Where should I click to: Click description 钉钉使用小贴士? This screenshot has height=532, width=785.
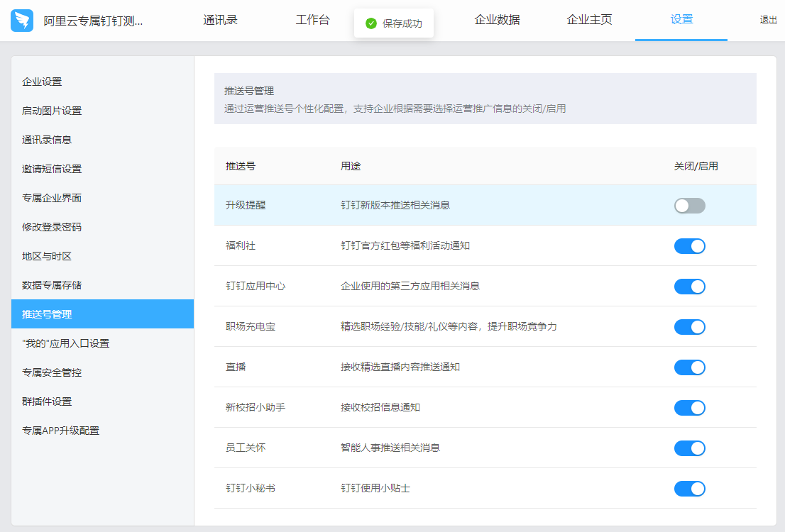pos(375,489)
